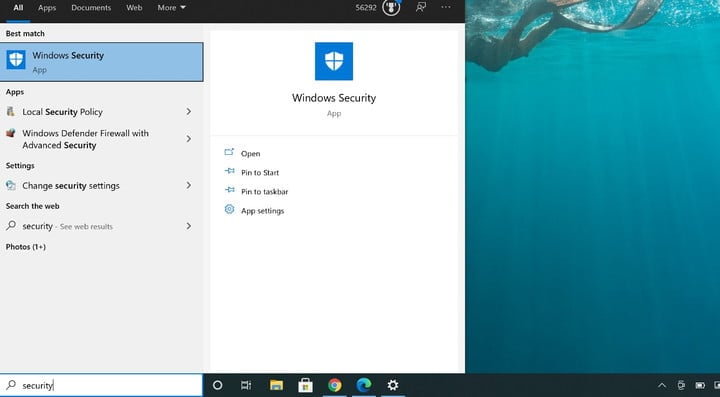Click the Open action icon
Screen dimensions: 720x397
pos(229,152)
